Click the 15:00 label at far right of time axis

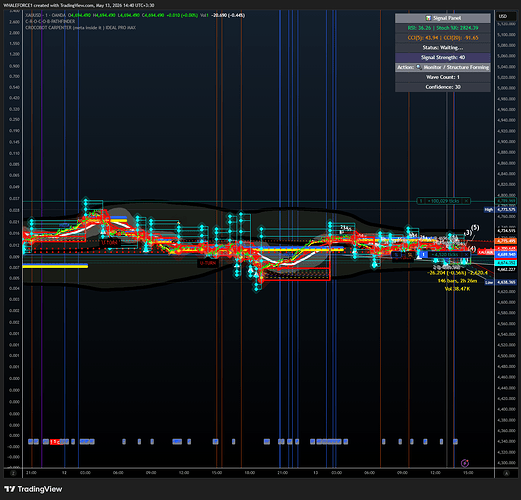point(468,473)
